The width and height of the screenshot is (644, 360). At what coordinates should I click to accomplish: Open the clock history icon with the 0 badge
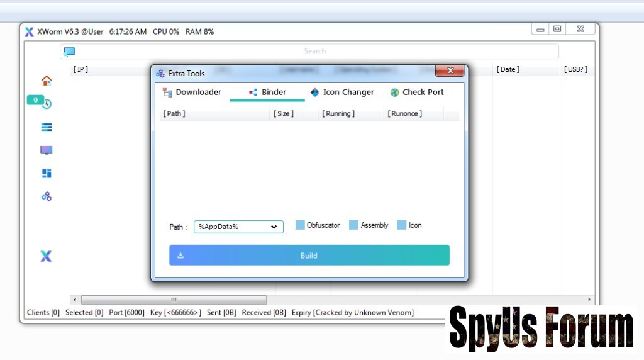46,104
